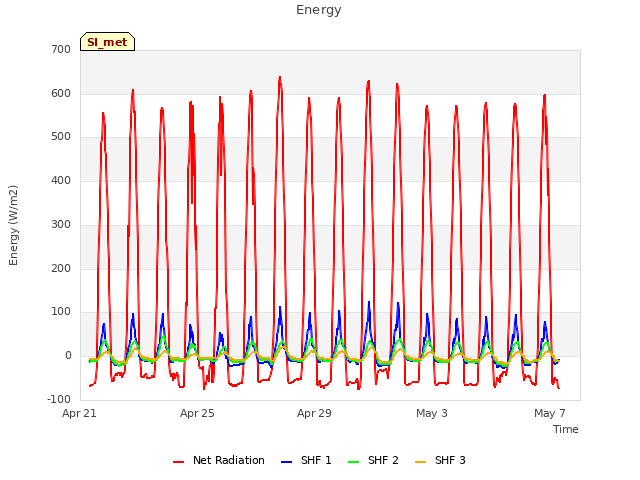This screenshot has width=640, height=480.
Task: Click the 300 y-axis tick label
Action: pyautogui.click(x=61, y=224)
